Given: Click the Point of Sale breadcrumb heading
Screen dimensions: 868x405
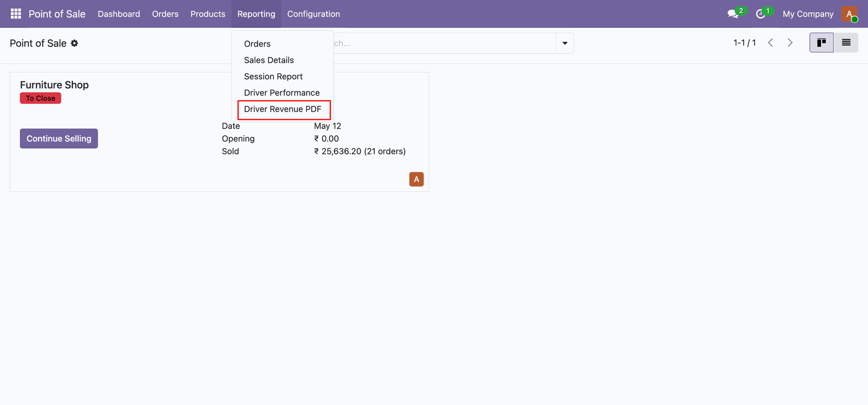Looking at the screenshot, I should point(38,43).
